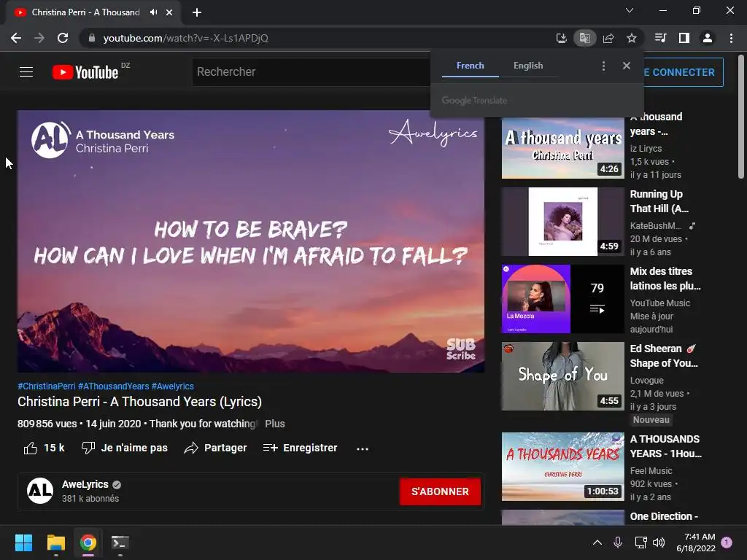Click Chrome icon in taskbar
Viewport: 747px width, 560px height.
pos(88,542)
